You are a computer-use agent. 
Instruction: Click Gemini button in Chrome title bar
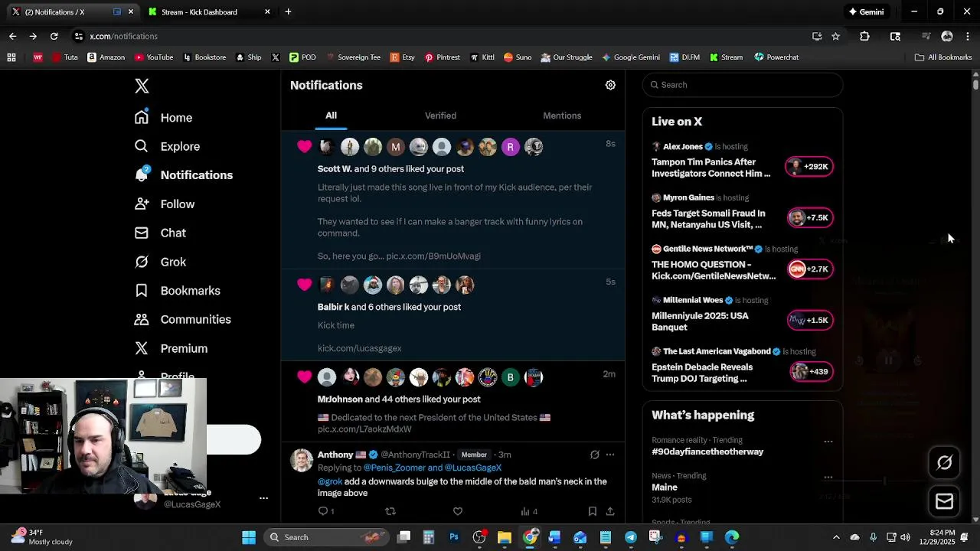point(867,11)
